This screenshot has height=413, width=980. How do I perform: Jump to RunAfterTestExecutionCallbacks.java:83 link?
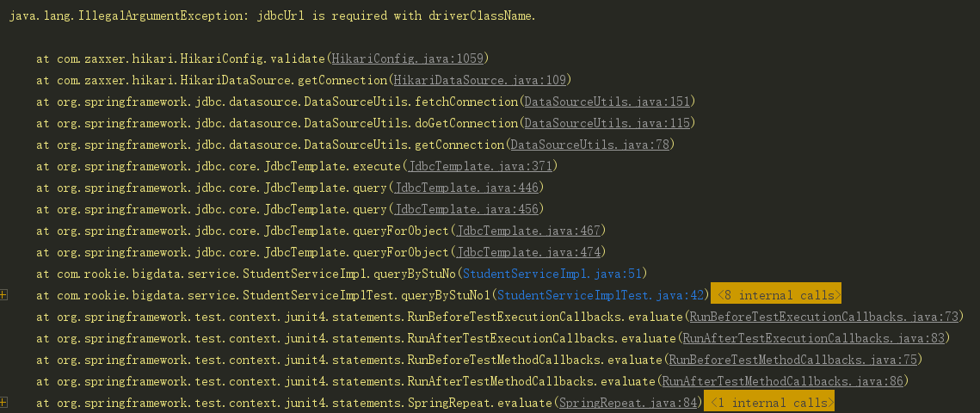coord(813,338)
